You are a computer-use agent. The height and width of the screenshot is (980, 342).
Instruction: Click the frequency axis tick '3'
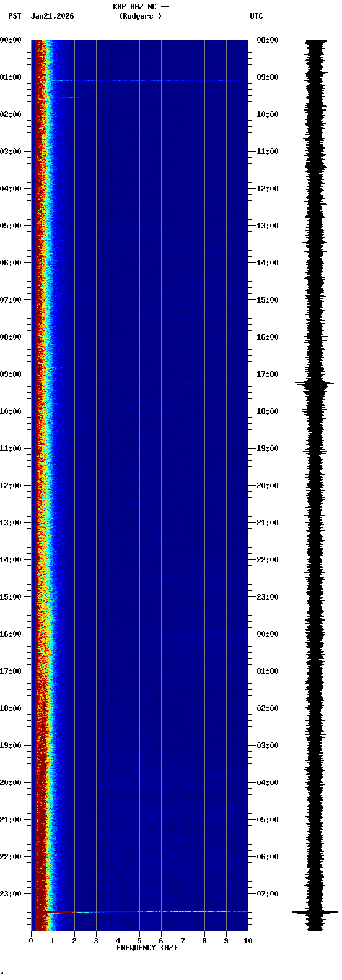coord(96,941)
